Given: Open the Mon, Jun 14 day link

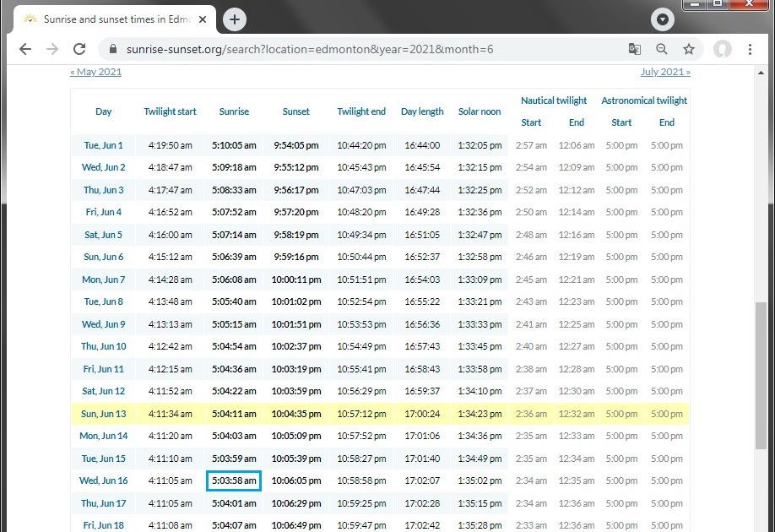Looking at the screenshot, I should pos(103,436).
